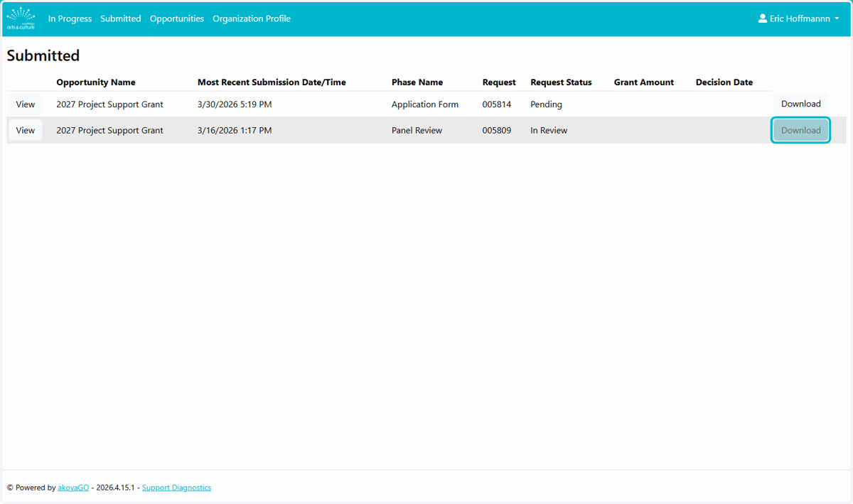Click the Request column header
The image size is (853, 504).
click(499, 82)
